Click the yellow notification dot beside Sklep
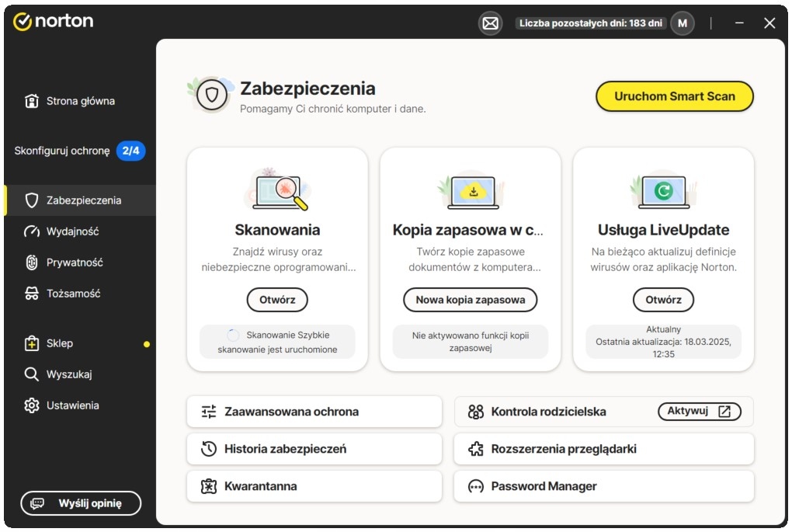This screenshot has width=792, height=532. click(x=147, y=344)
